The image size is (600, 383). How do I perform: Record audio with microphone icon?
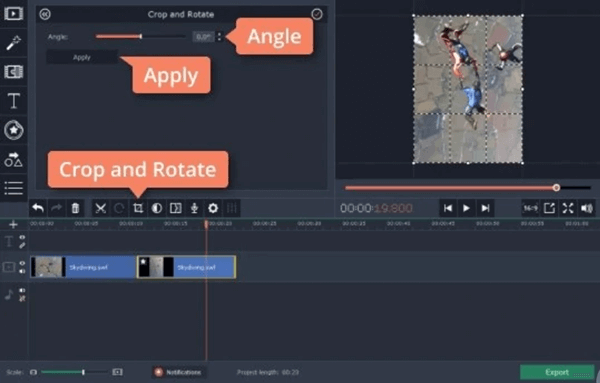click(194, 208)
